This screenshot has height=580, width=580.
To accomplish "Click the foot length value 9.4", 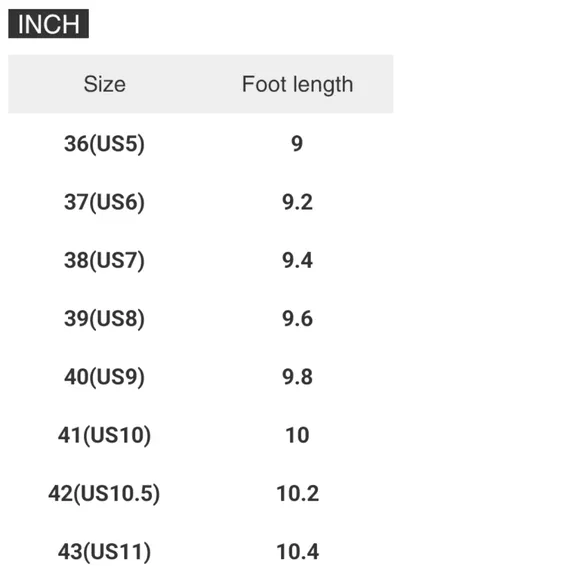I will [297, 260].
